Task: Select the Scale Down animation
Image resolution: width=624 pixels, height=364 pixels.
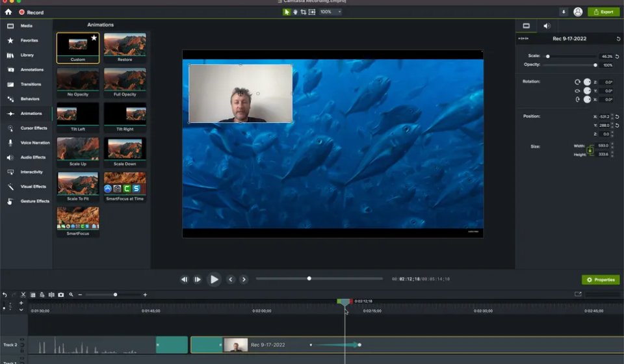Action: [x=125, y=152]
